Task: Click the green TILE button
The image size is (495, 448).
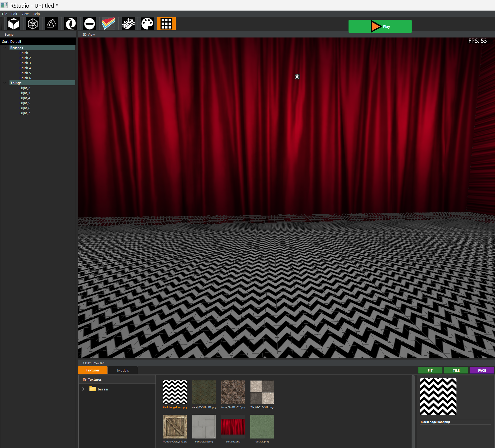Action: pyautogui.click(x=456, y=370)
